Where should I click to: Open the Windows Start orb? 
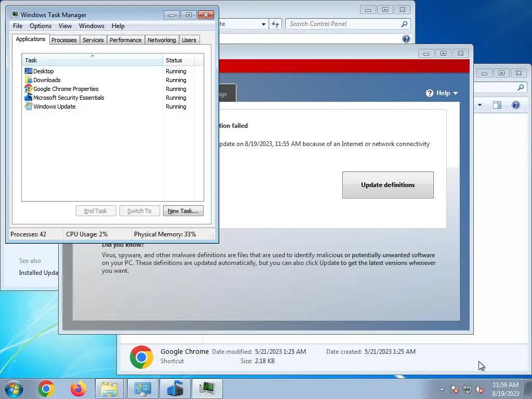tap(14, 389)
